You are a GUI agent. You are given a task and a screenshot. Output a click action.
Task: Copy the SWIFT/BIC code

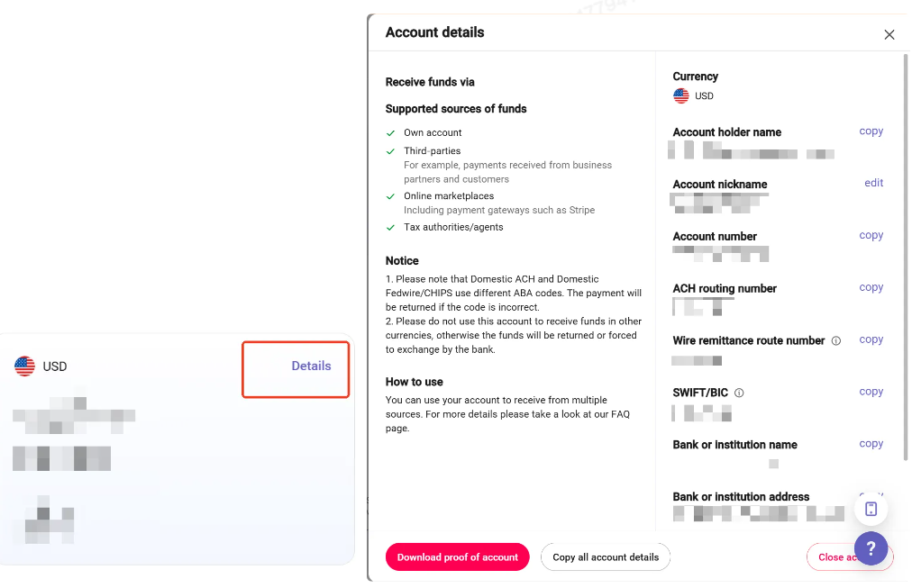(x=871, y=392)
